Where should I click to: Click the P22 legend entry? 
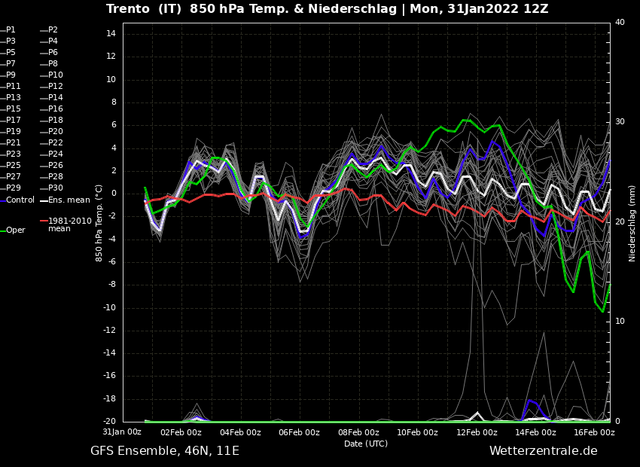pos(52,143)
